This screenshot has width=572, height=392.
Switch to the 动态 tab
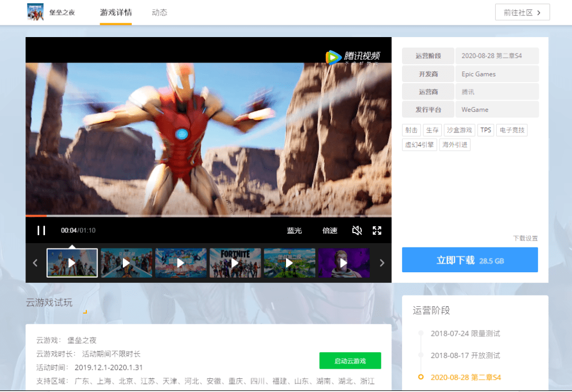159,12
